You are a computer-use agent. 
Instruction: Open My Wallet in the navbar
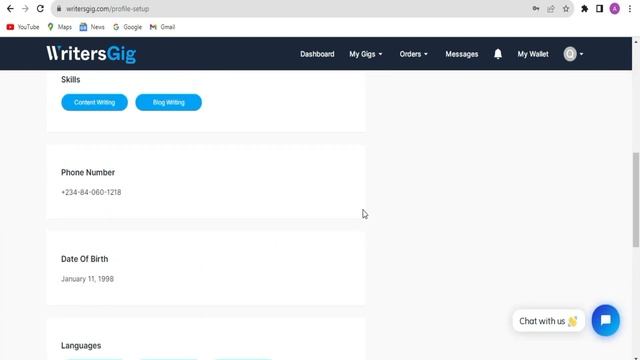click(533, 54)
